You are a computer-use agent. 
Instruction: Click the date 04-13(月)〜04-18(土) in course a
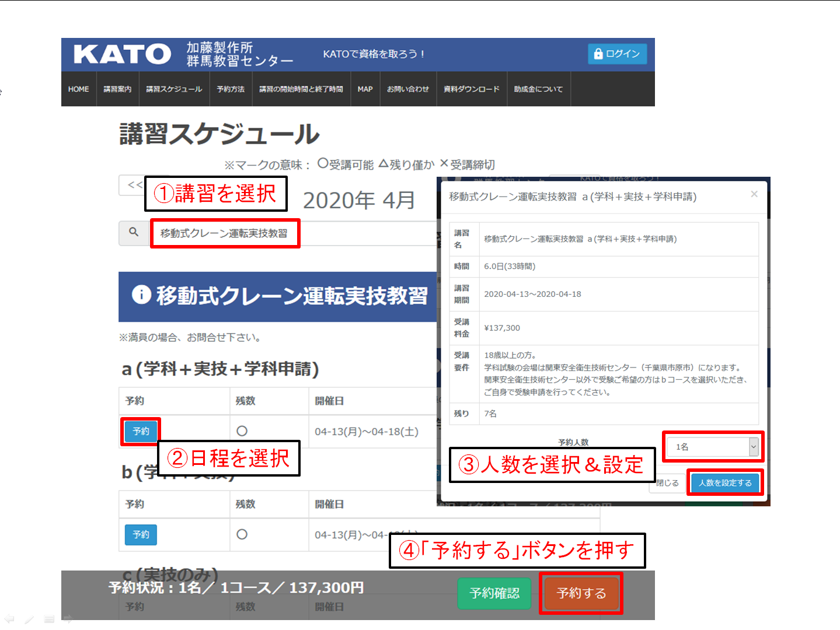[367, 432]
